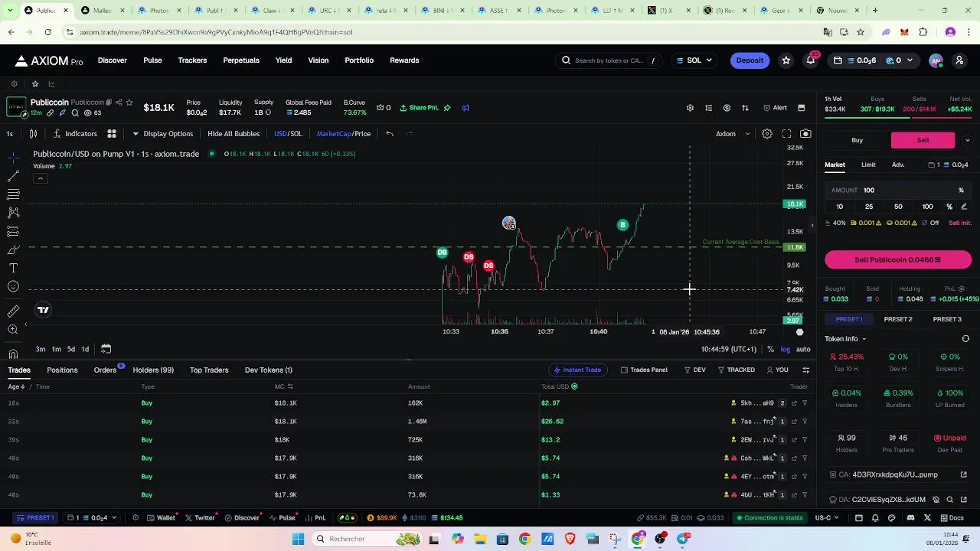Screen dimensions: 980x551
Task: Refresh the Token Info panel
Action: coord(965,339)
